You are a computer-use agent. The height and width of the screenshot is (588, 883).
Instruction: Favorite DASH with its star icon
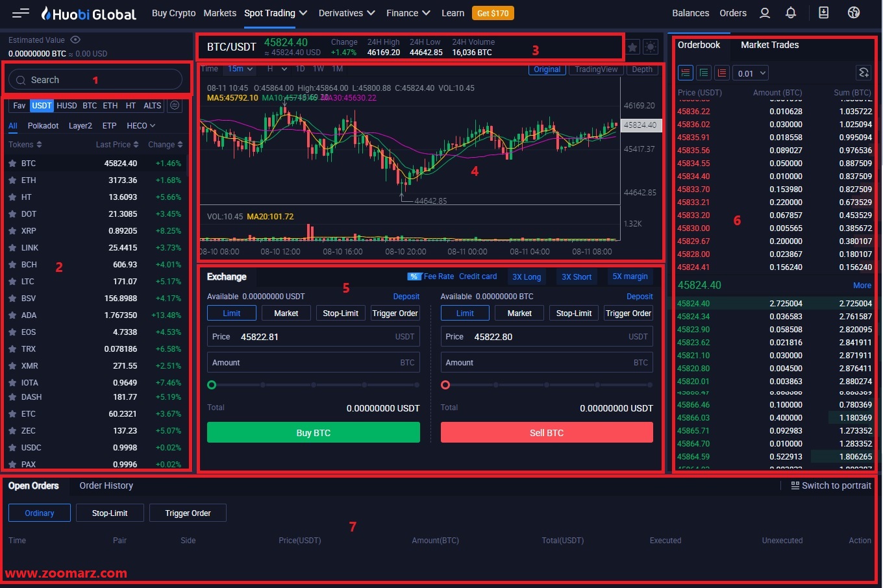[12, 397]
